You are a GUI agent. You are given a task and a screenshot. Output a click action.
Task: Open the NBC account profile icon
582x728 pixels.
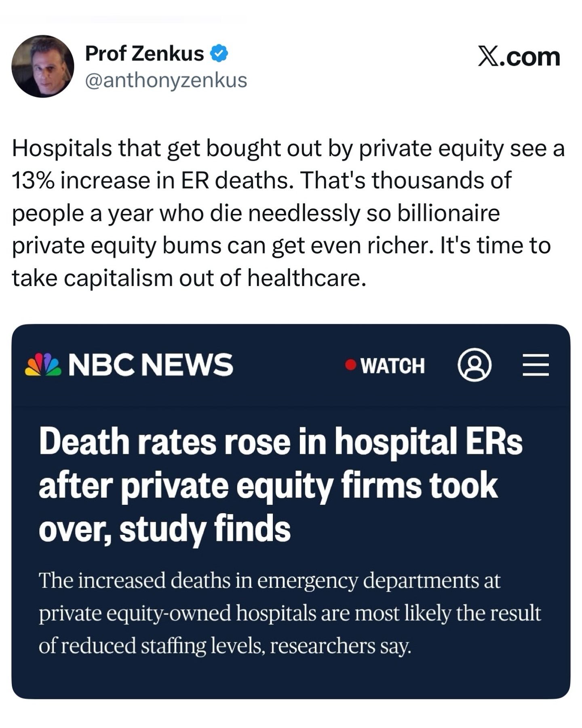[474, 365]
